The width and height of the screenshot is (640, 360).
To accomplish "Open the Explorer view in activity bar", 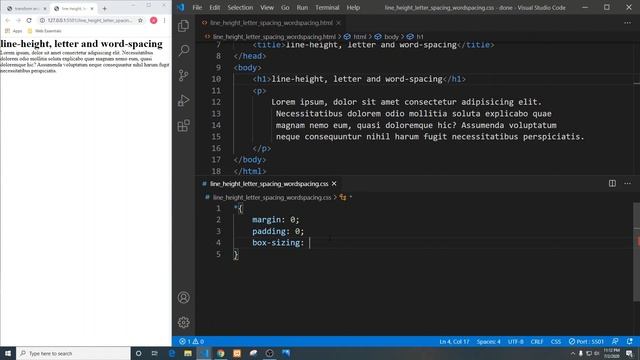I will coord(184,26).
